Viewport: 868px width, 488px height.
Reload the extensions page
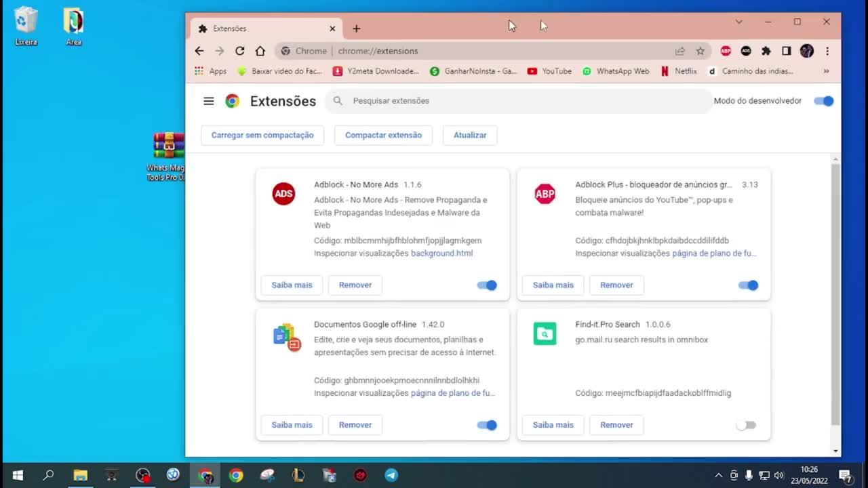[x=239, y=51]
